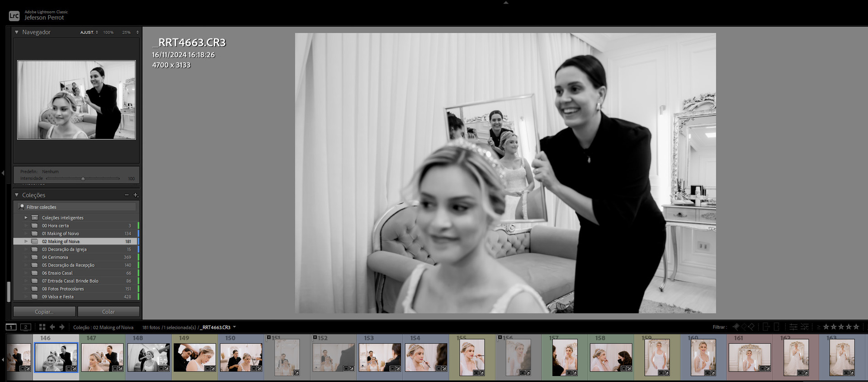
Task: Filter by flagged photos flag icon
Action: [736, 327]
